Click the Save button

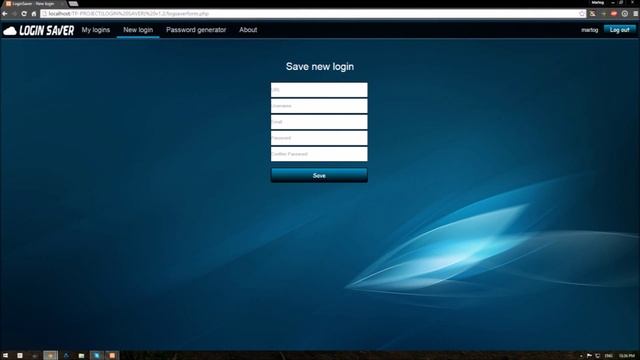(319, 176)
